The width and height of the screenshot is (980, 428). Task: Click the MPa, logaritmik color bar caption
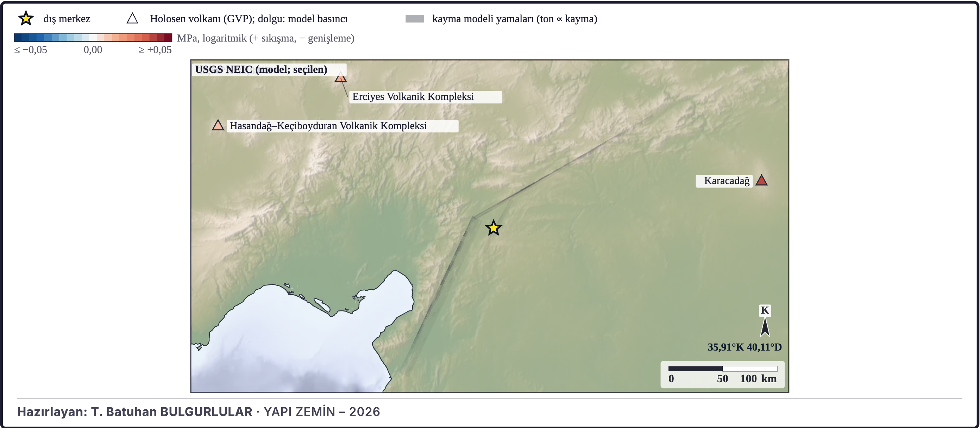coord(265,38)
